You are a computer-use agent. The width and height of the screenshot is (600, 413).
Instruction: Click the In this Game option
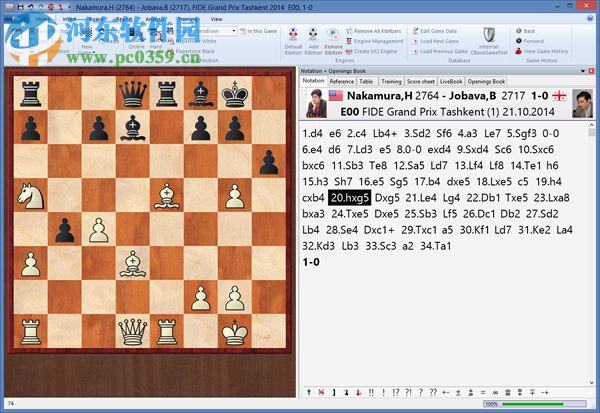(258, 31)
